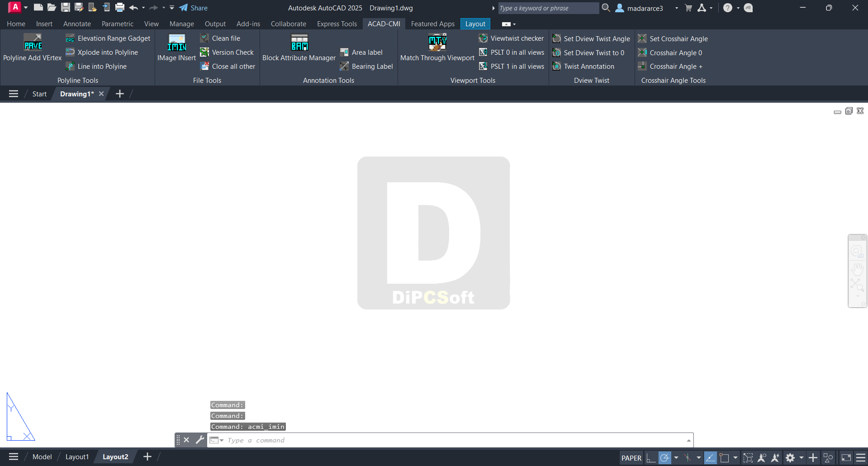The height and width of the screenshot is (466, 868).
Task: Undo the last action
Action: [133, 8]
